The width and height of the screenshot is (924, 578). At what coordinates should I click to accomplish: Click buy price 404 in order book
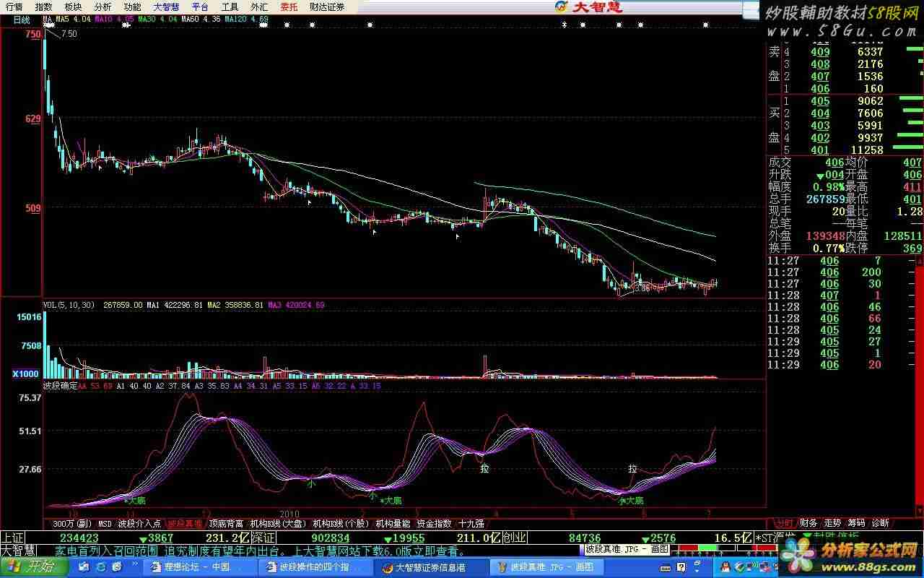pos(820,113)
